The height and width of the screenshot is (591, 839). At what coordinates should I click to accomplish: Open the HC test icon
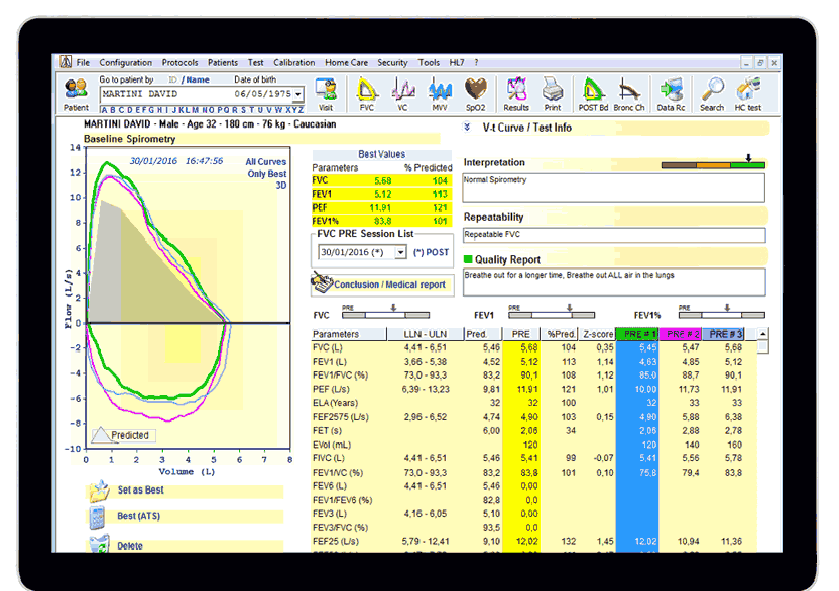click(748, 92)
